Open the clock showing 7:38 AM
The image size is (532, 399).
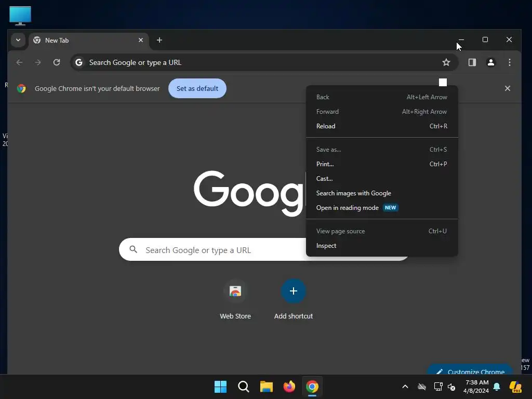point(476,387)
